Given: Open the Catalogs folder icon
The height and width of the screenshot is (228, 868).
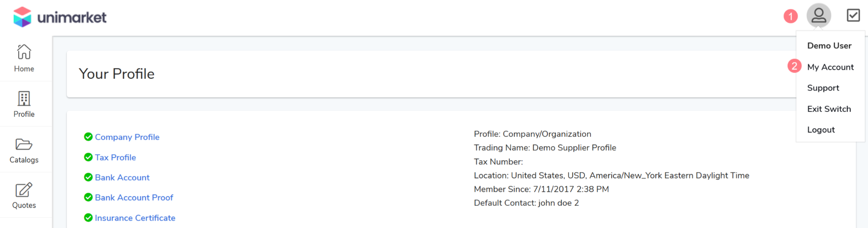Looking at the screenshot, I should pyautogui.click(x=24, y=145).
